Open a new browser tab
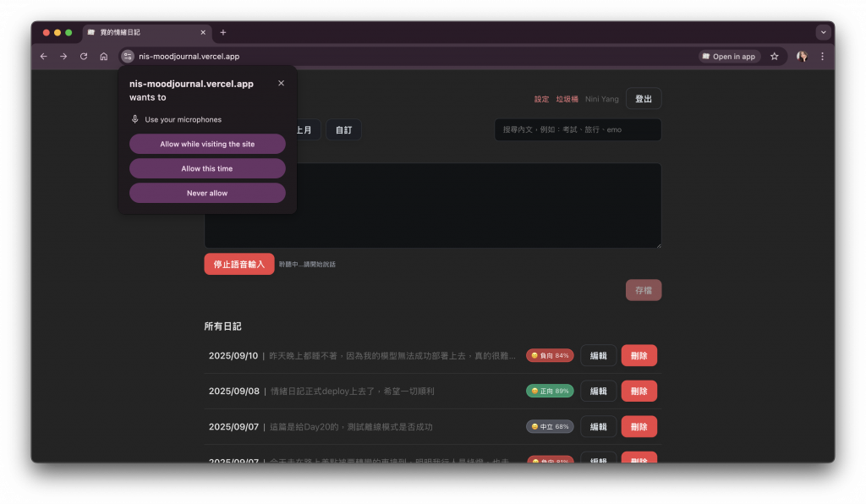 [223, 33]
